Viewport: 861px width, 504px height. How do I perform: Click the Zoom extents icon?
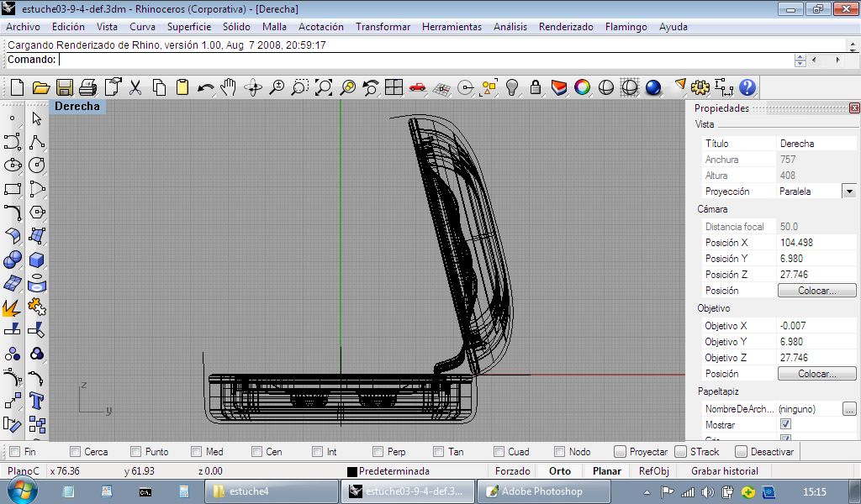click(324, 87)
